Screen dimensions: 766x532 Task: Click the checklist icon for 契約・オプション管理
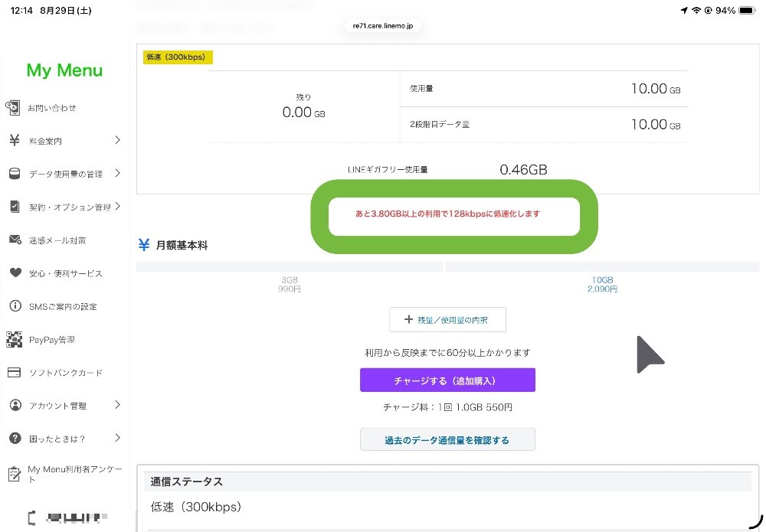(x=15, y=207)
